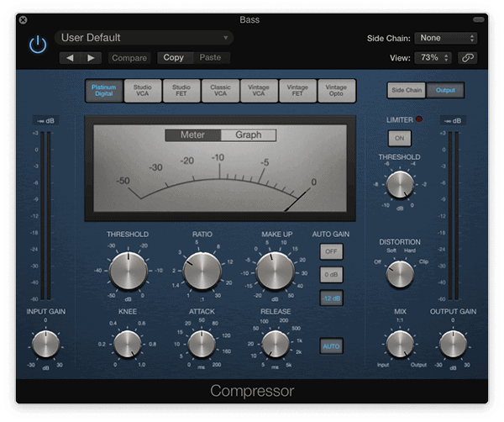Viewport: 504px width, 422px height.
Task: Go to previous preset with left arrow
Action: 71,58
